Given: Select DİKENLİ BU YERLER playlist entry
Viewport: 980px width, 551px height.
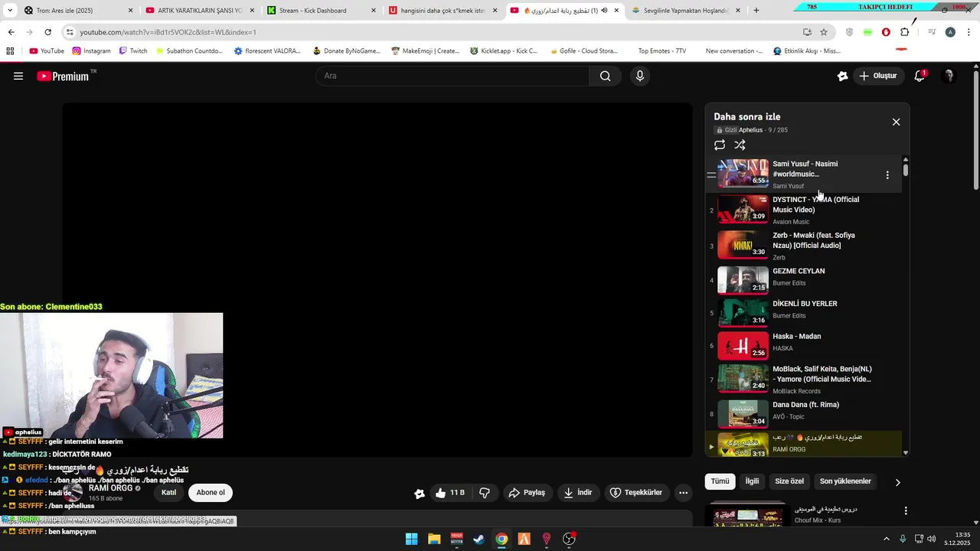Looking at the screenshot, I should pyautogui.click(x=804, y=312).
